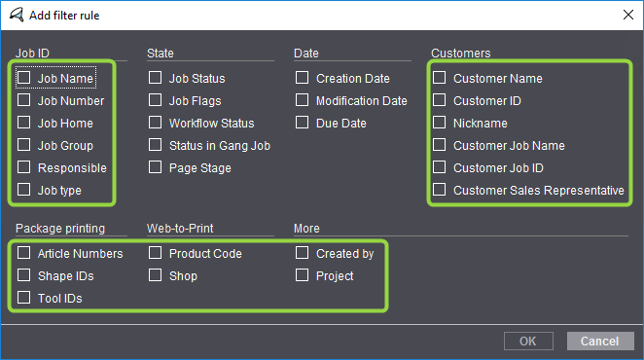Select the Job Status checkbox
This screenshot has width=644, height=360.
[x=155, y=78]
